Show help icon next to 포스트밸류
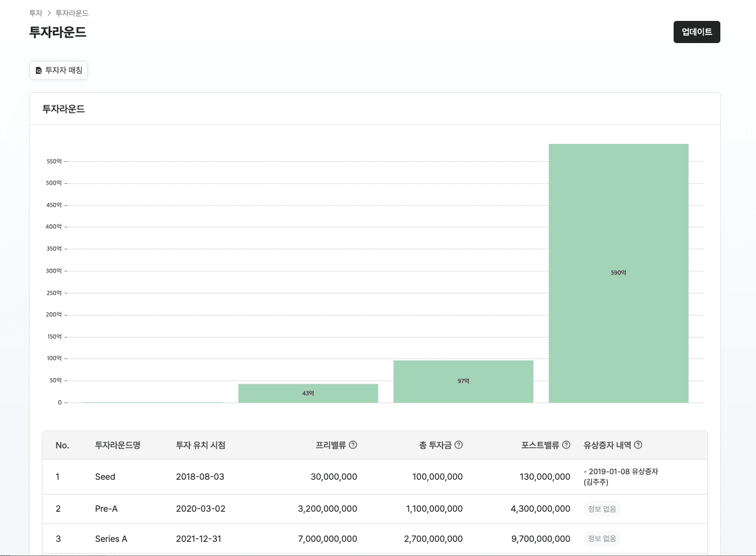This screenshot has width=756, height=556. click(566, 445)
